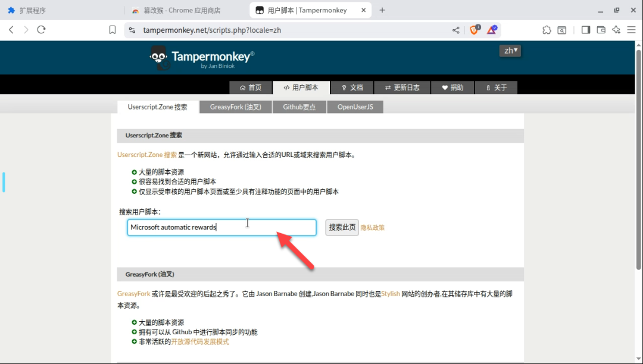The width and height of the screenshot is (643, 364).
Task: Open the extensions puzzle icon
Action: (547, 30)
